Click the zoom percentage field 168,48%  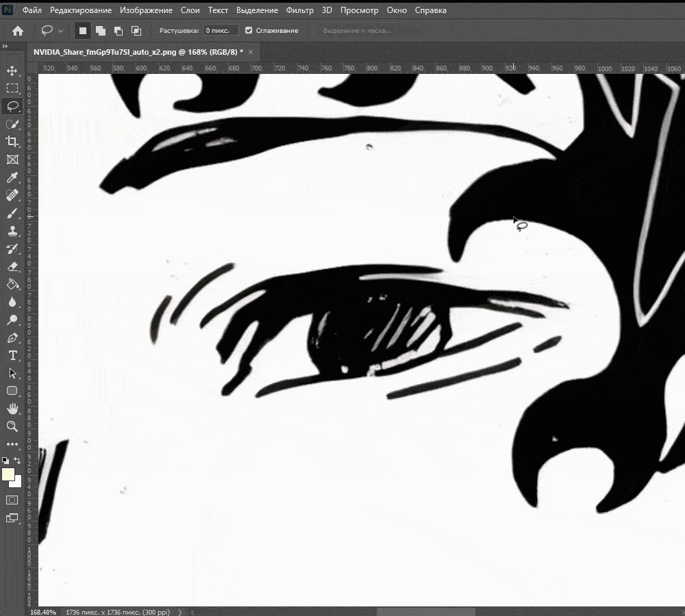(x=42, y=612)
